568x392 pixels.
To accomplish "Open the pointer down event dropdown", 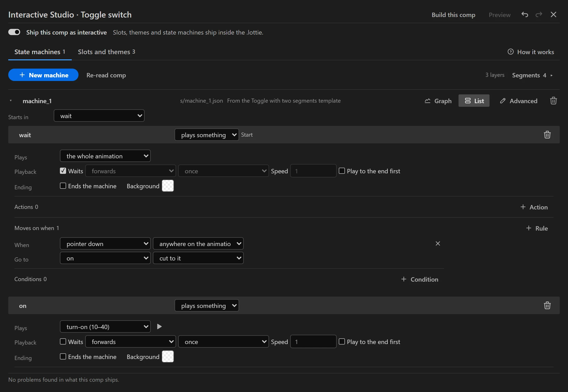I will (x=105, y=243).
